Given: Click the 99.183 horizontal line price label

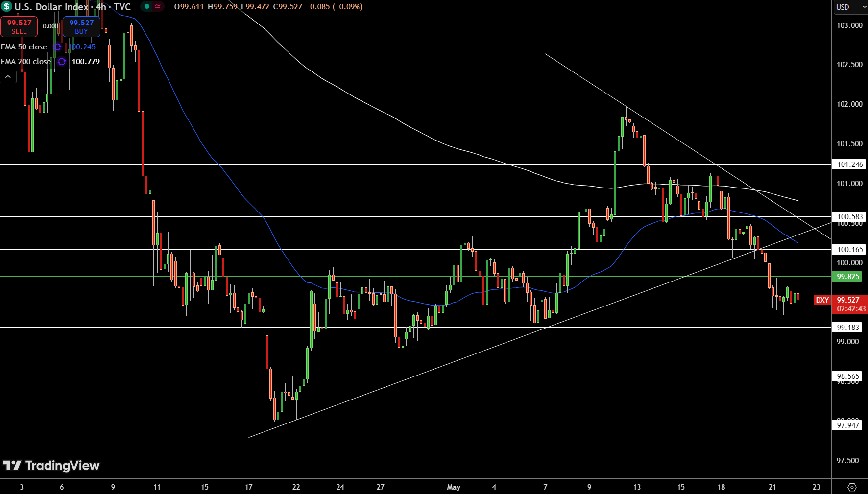Looking at the screenshot, I should pyautogui.click(x=847, y=328).
